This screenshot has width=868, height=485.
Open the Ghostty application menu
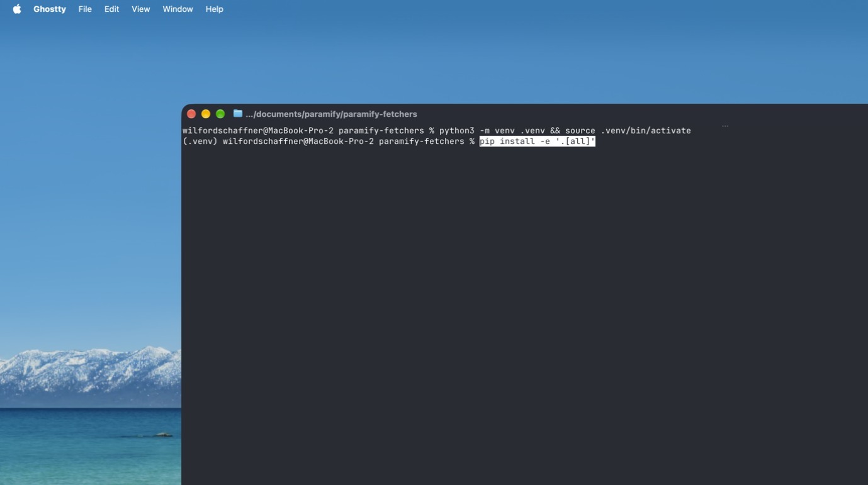(x=50, y=9)
